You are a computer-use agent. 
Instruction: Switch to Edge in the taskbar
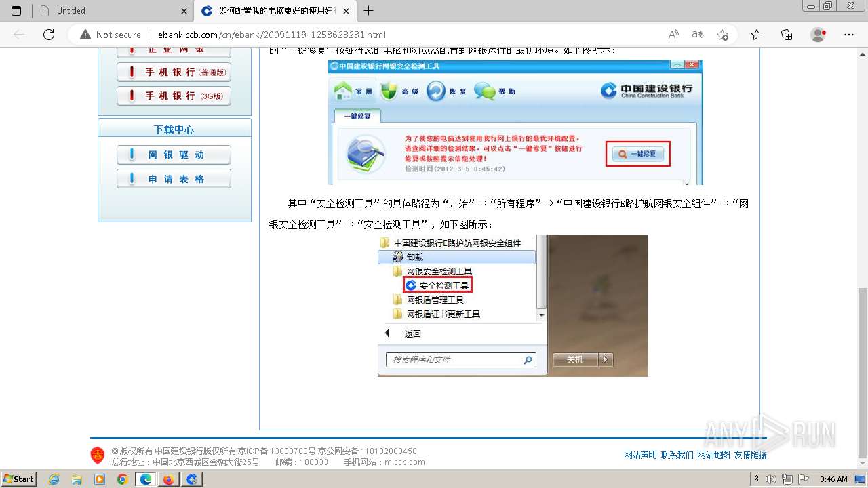[145, 479]
